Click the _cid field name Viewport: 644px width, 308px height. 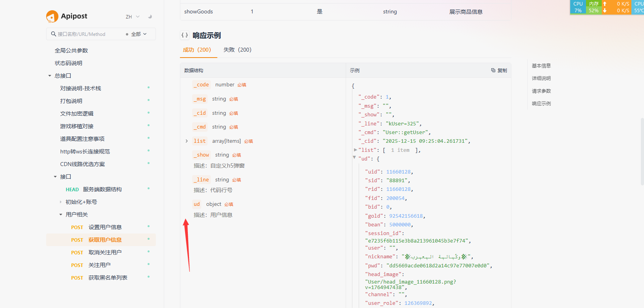(200, 113)
